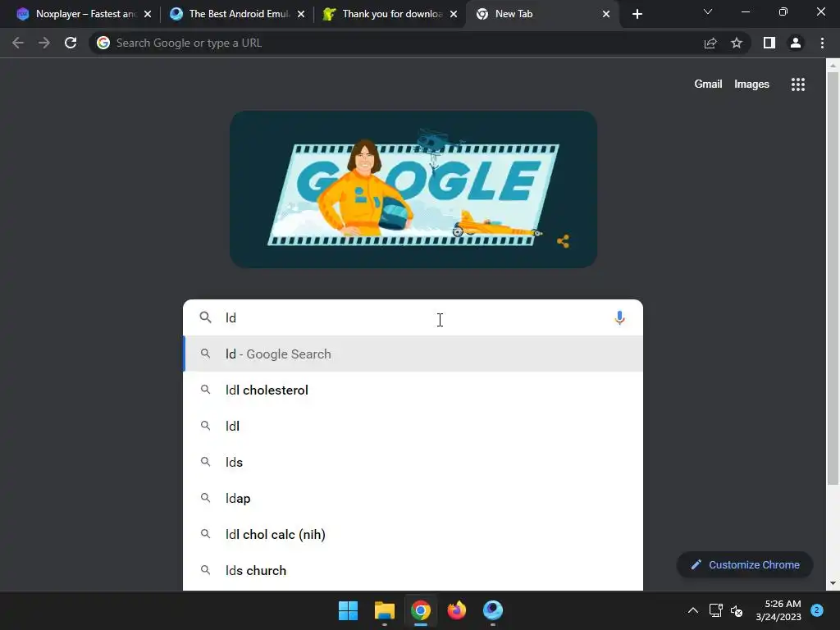This screenshot has height=630, width=840.
Task: Open the Chrome profile menu
Action: [796, 43]
